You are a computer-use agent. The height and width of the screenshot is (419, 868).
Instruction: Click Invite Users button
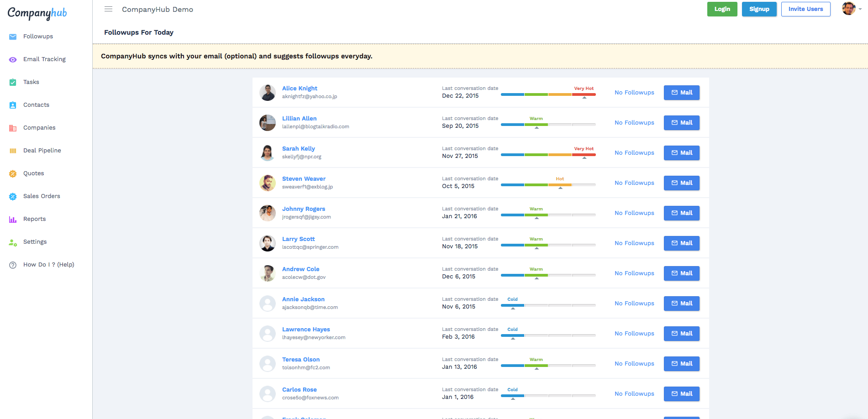tap(805, 9)
